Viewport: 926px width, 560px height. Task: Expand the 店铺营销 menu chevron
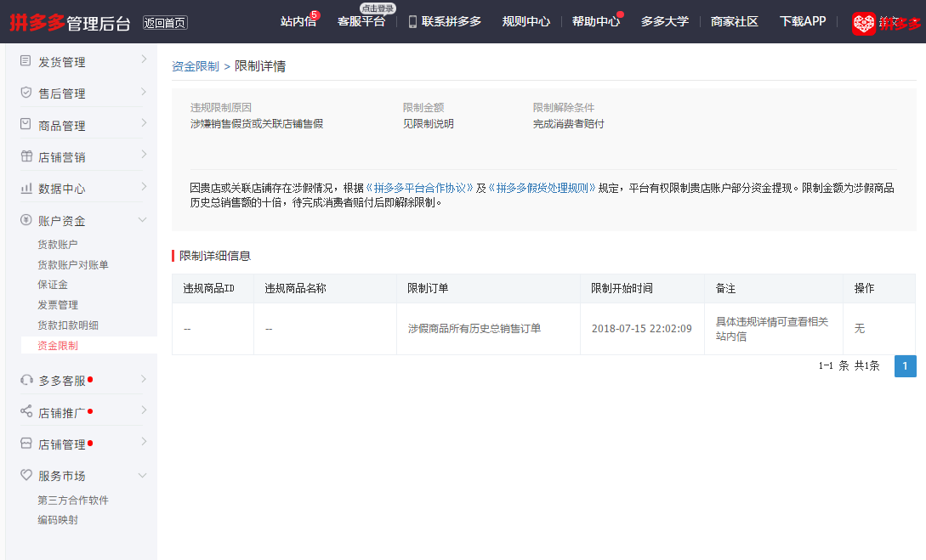[144, 154]
